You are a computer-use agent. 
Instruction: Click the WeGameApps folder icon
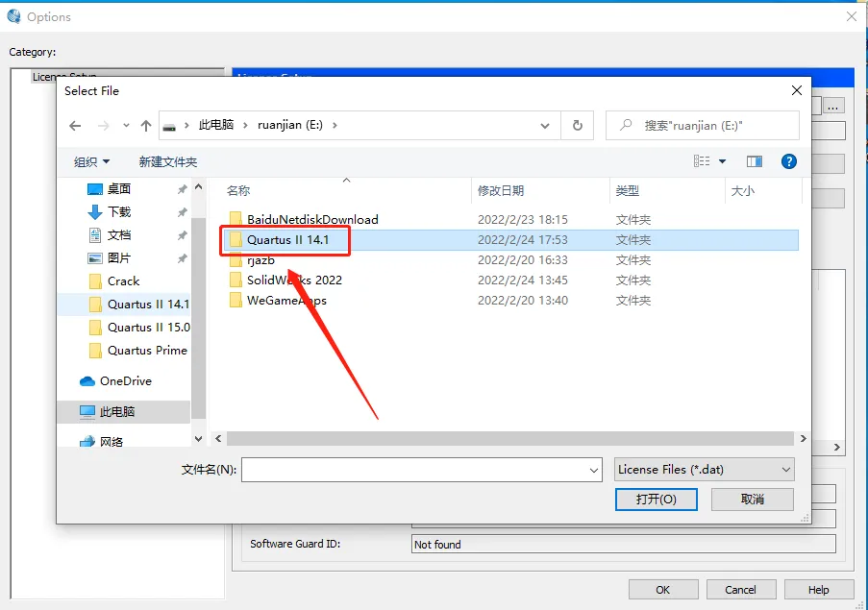tap(236, 300)
